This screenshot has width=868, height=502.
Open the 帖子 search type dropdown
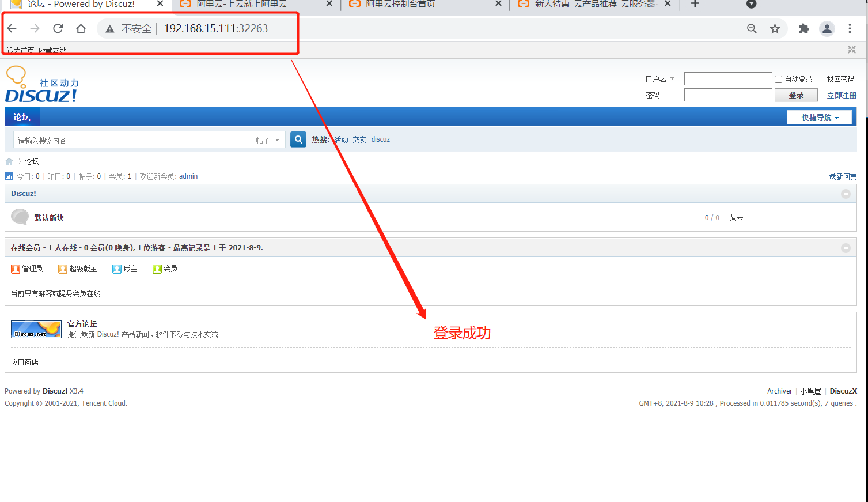268,140
